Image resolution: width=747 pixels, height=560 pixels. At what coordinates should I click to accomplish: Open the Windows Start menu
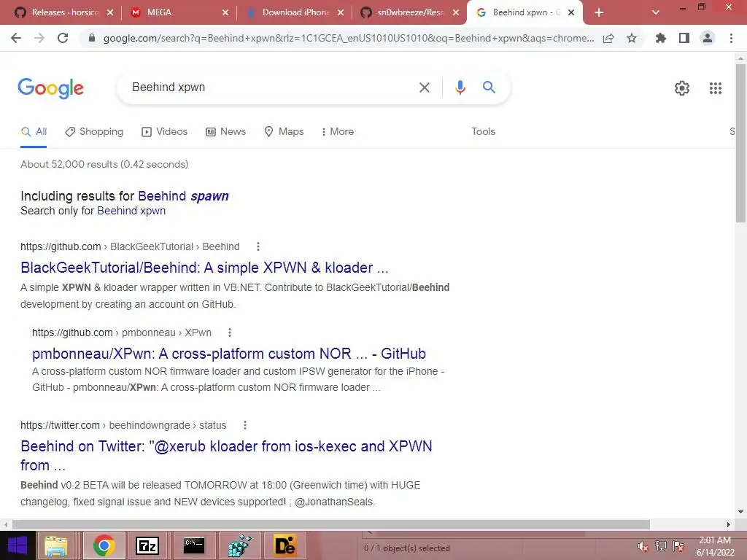(x=18, y=545)
